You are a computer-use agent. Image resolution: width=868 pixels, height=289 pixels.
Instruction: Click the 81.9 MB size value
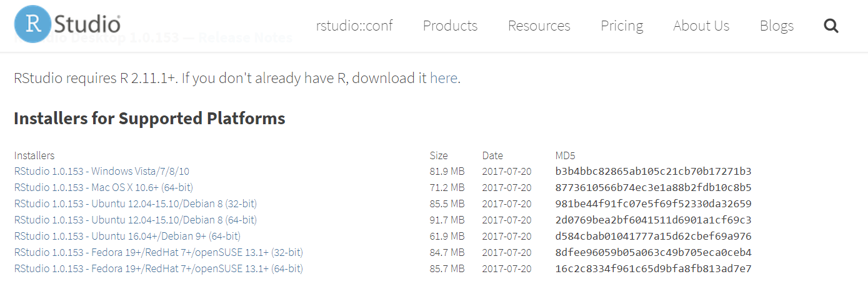coord(447,171)
